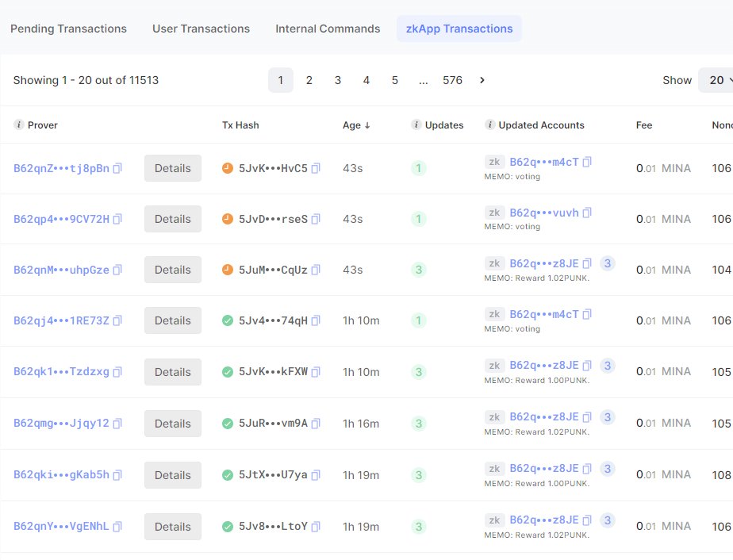Jump to last page 576
Image resolution: width=733 pixels, height=560 pixels.
point(452,80)
